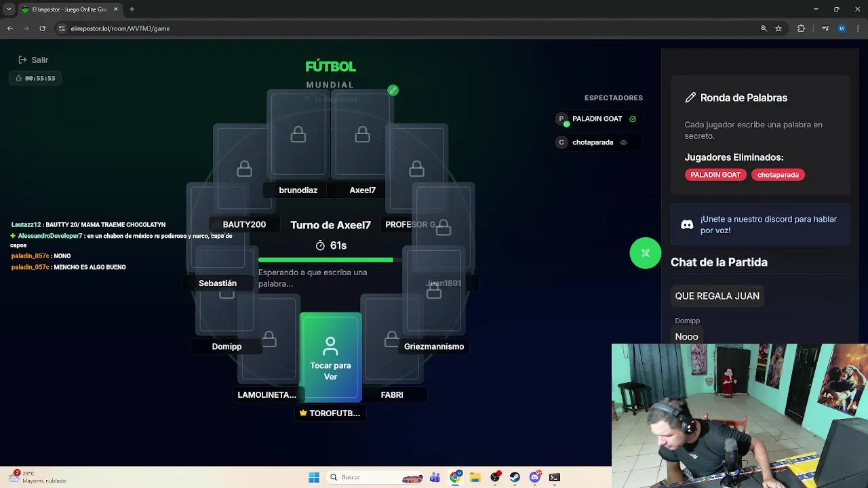Click the zoom magnifier in address bar
The image size is (868, 488).
[x=764, y=28]
